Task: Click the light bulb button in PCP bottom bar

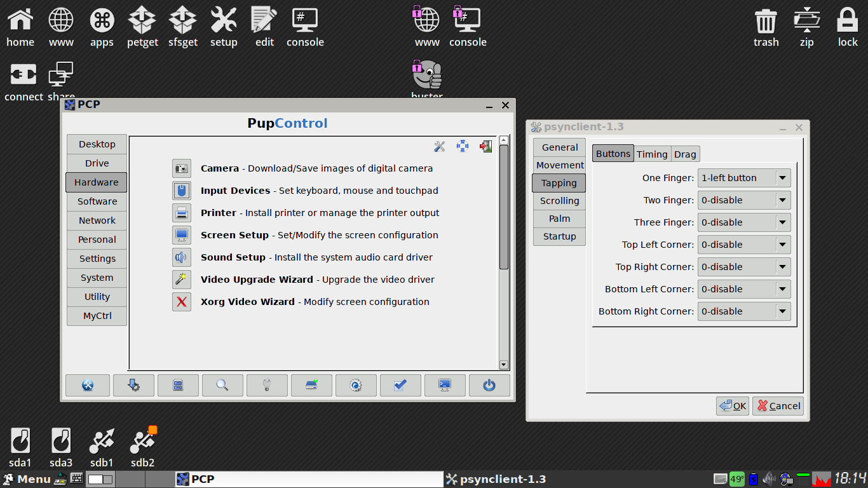Action: 267,385
